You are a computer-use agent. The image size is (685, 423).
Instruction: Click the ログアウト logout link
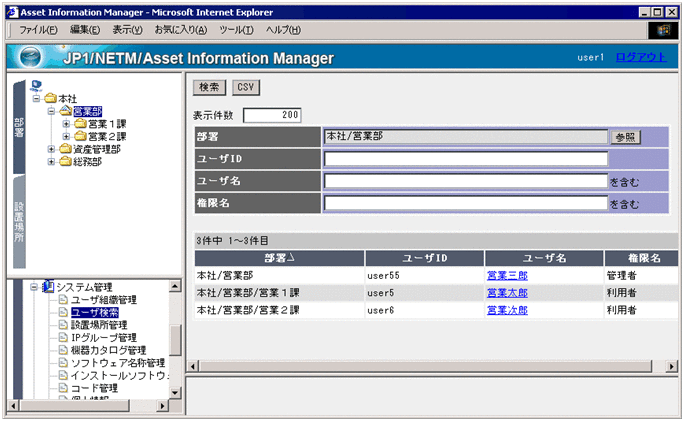640,57
